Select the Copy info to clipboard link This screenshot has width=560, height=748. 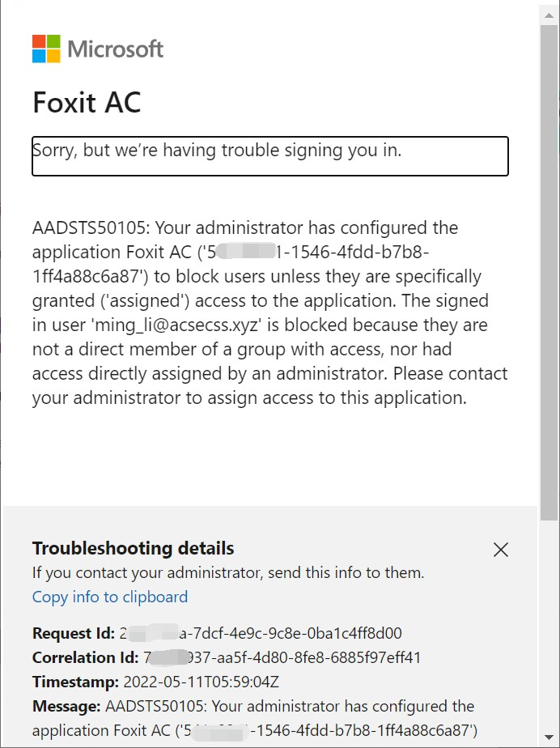[109, 597]
